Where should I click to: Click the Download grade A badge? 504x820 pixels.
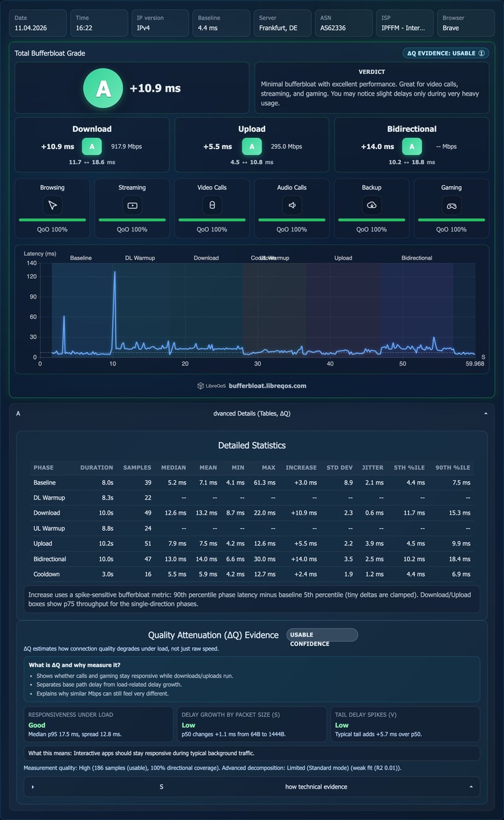92,146
